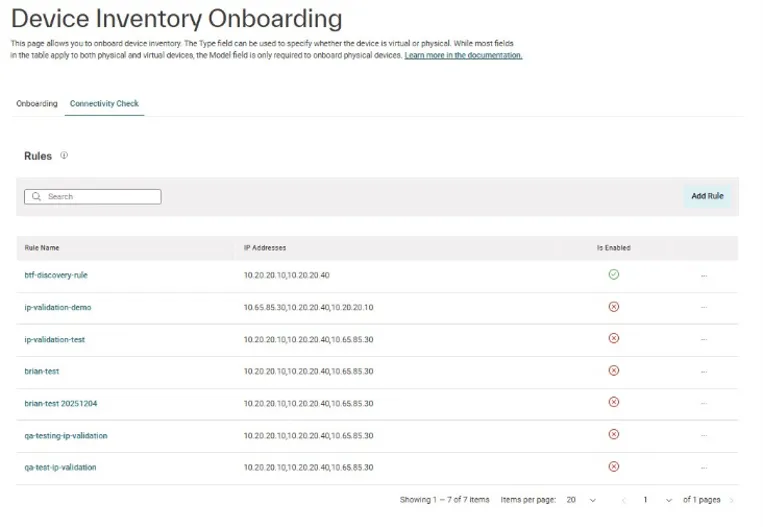This screenshot has height=527, width=763.
Task: Go to previous page arrow
Action: click(623, 500)
